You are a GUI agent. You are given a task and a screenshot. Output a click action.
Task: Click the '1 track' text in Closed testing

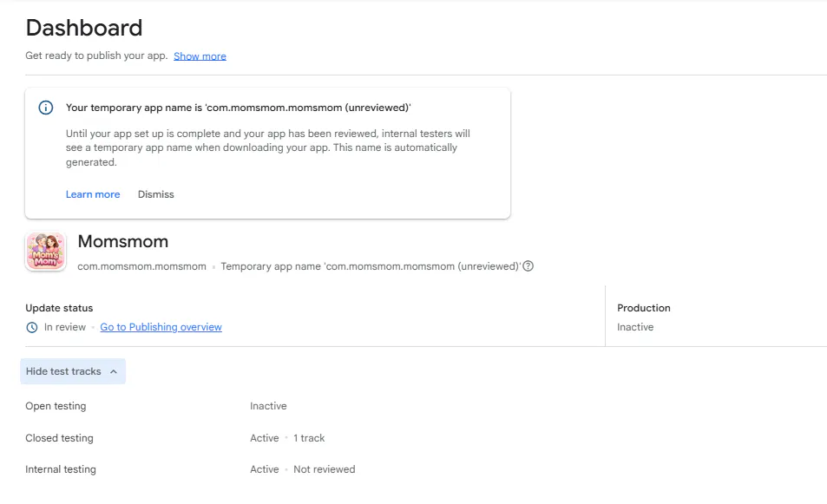point(309,438)
